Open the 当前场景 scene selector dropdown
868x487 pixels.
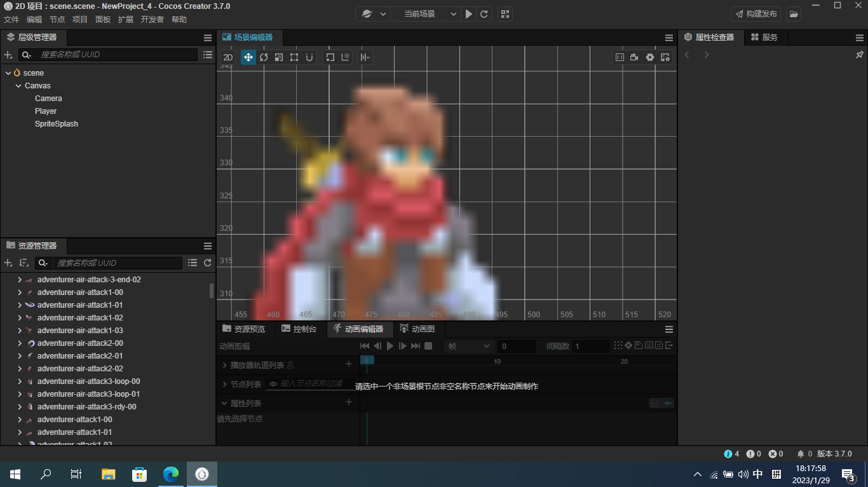pos(426,14)
